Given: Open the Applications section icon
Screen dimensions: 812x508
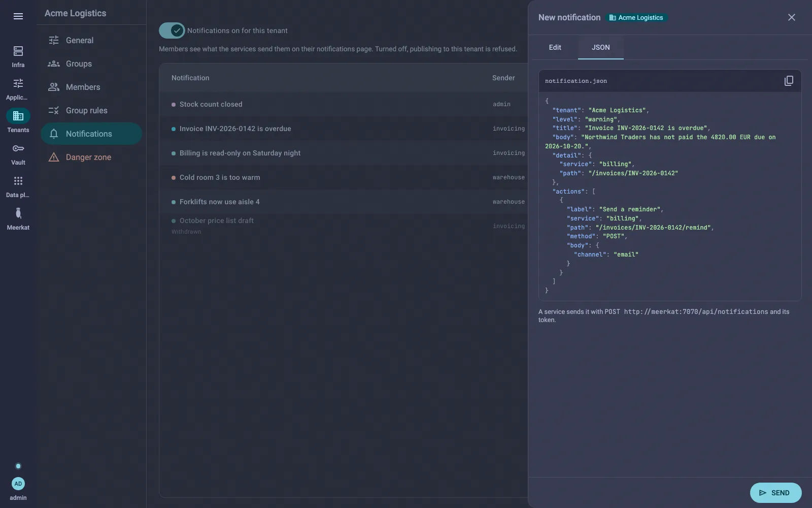Looking at the screenshot, I should (18, 83).
